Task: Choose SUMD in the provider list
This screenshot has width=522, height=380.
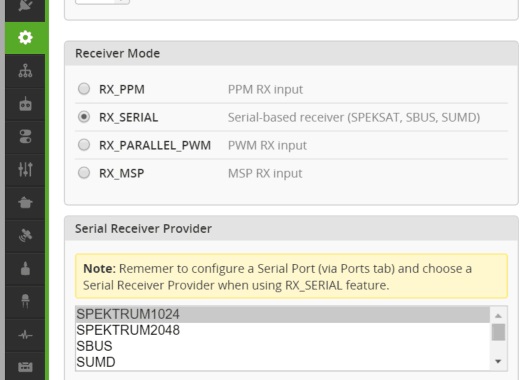Action: (283, 362)
